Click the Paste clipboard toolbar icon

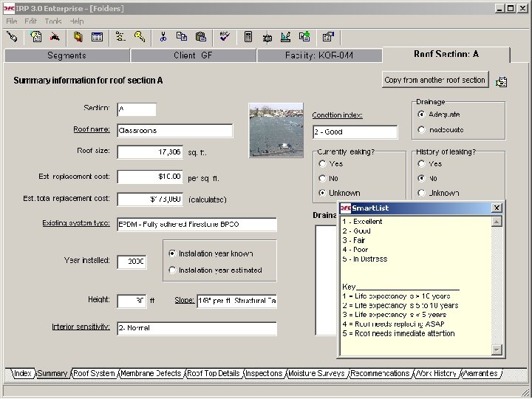click(201, 36)
